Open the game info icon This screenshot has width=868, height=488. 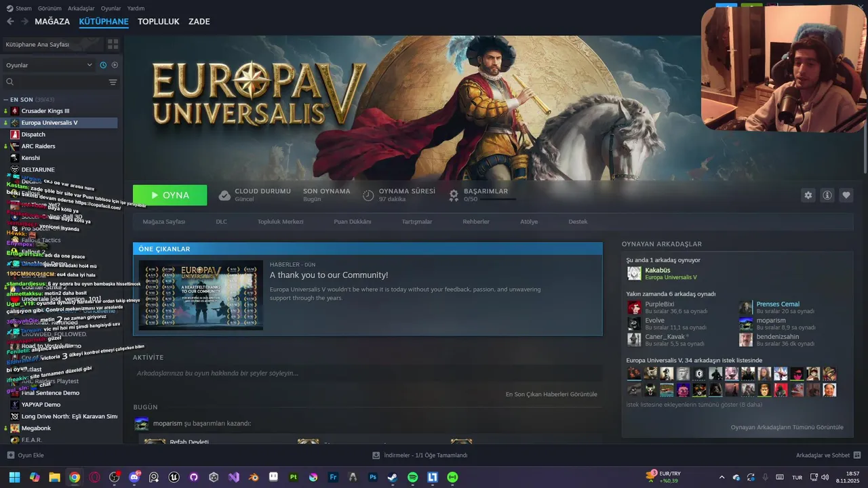(827, 195)
